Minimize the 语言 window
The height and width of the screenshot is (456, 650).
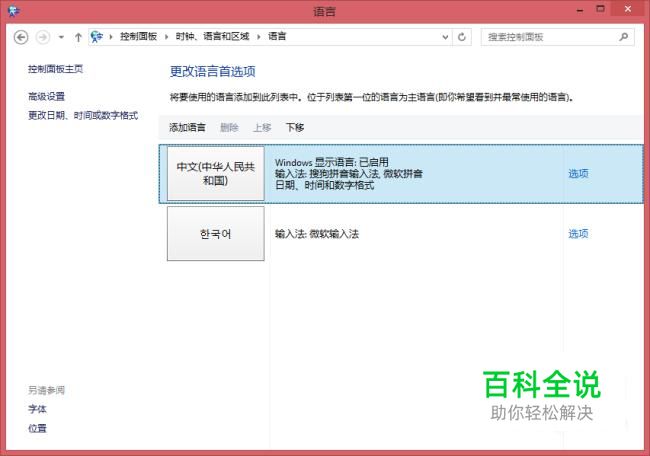(x=580, y=10)
